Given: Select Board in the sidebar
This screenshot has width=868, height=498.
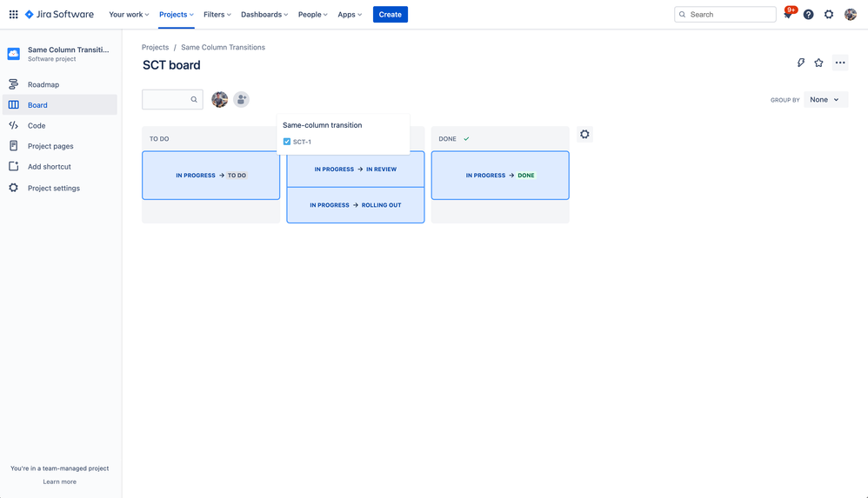Looking at the screenshot, I should click(x=60, y=105).
